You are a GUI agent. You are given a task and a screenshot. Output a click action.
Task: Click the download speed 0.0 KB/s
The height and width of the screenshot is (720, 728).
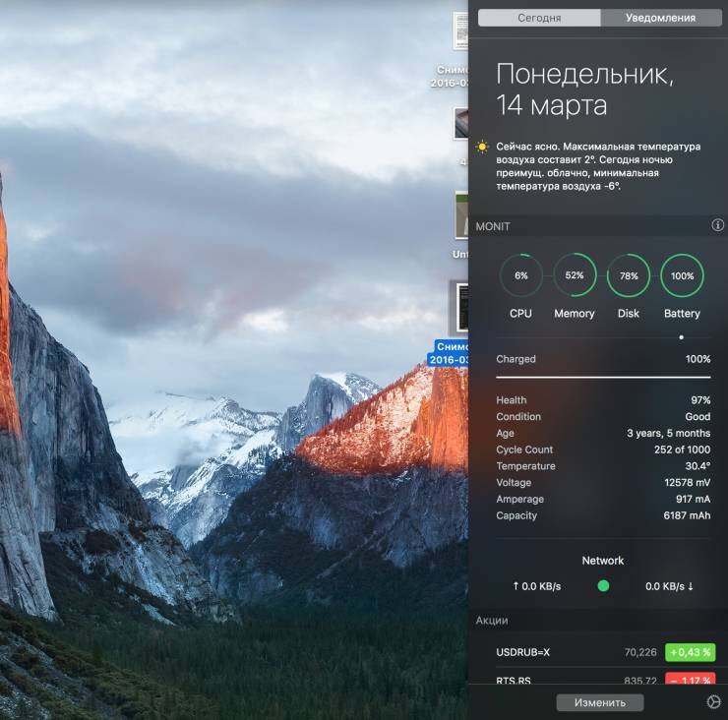pos(670,586)
